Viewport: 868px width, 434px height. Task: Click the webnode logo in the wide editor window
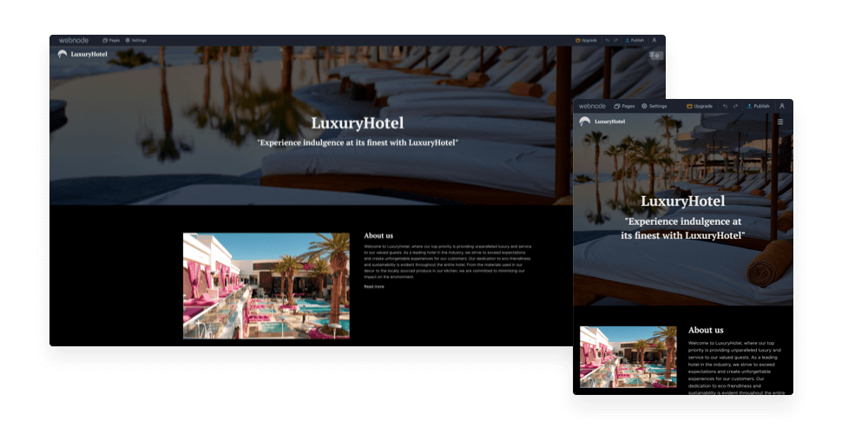(74, 40)
